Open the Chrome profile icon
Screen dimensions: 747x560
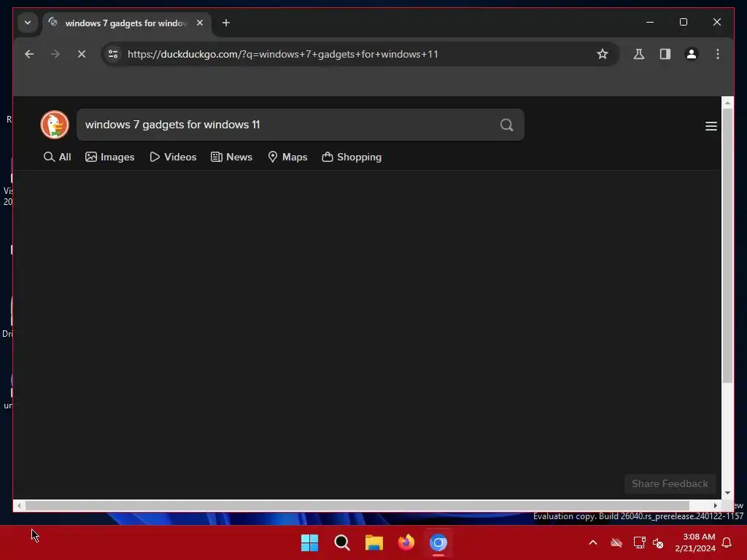[692, 54]
